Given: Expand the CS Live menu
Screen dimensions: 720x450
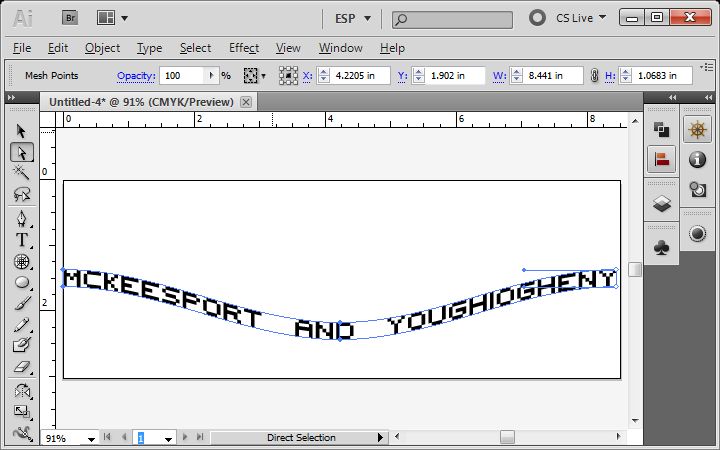Looking at the screenshot, I should click(581, 18).
